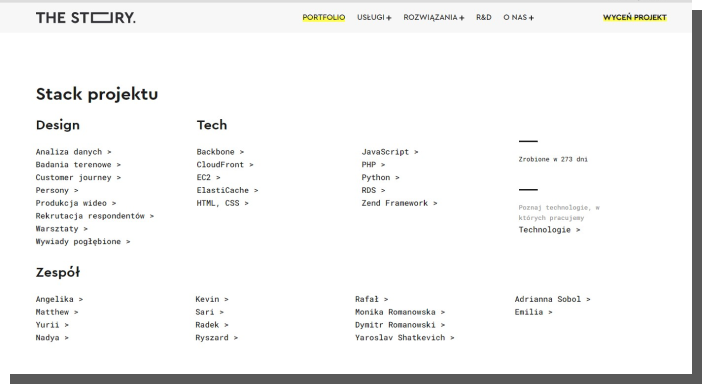View team member Yurii
The width and height of the screenshot is (702, 384).
tap(52, 325)
